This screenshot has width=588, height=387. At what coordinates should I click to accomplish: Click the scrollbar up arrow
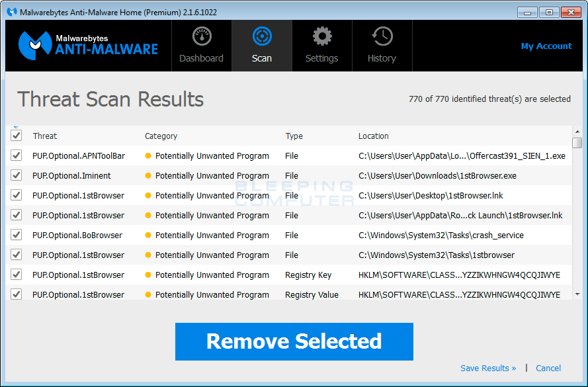click(x=577, y=132)
